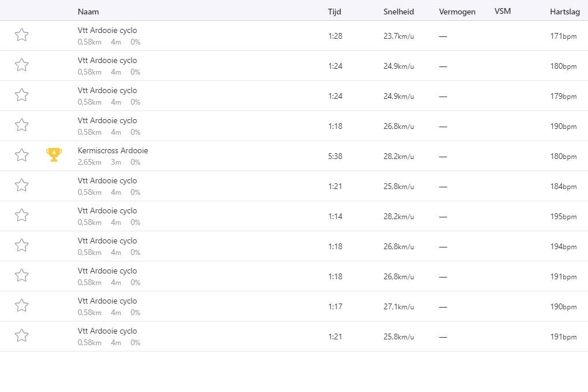Star the segment with 179bpm heart rate

[21, 95]
